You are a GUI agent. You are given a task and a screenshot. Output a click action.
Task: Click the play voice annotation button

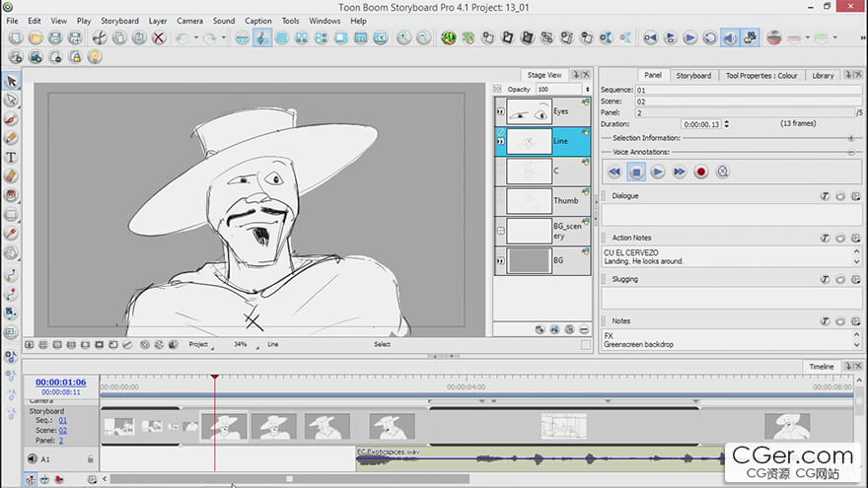click(657, 172)
